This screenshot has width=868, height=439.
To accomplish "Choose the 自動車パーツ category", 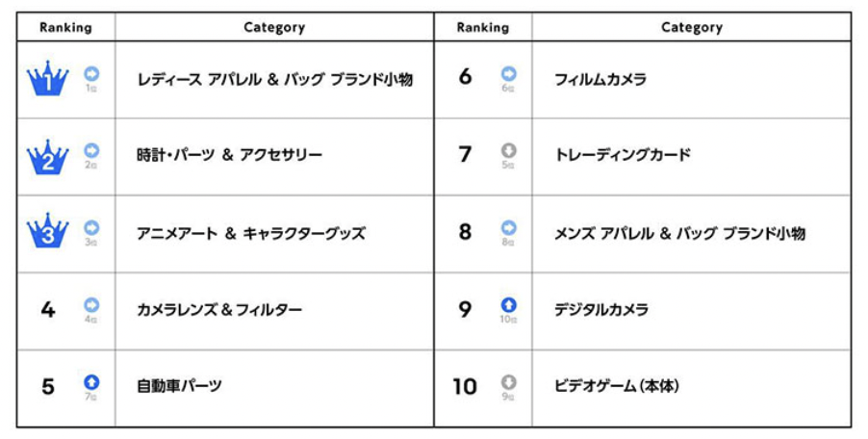I will pos(179,386).
